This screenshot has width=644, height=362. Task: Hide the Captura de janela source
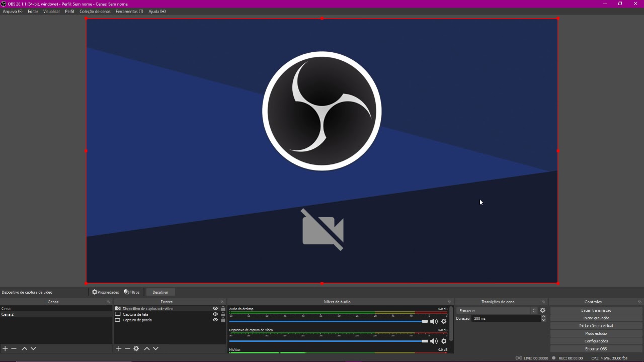pyautogui.click(x=215, y=320)
